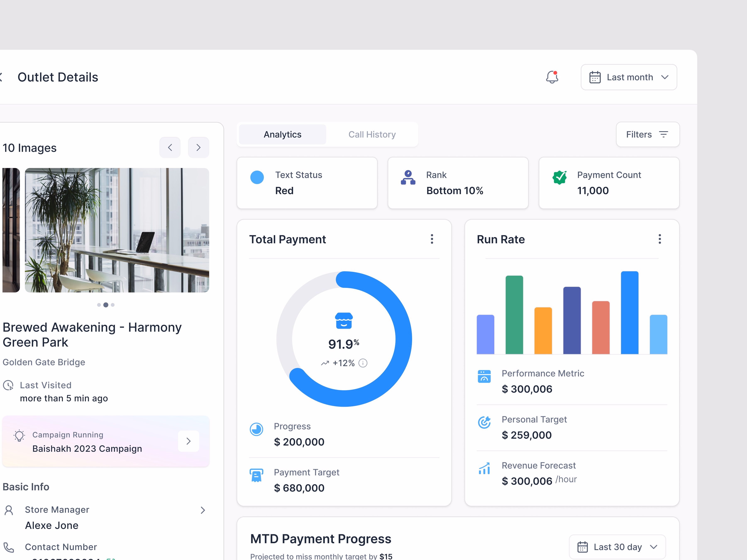
Task: Click the dropdown chevron beside Last month
Action: pyautogui.click(x=665, y=77)
